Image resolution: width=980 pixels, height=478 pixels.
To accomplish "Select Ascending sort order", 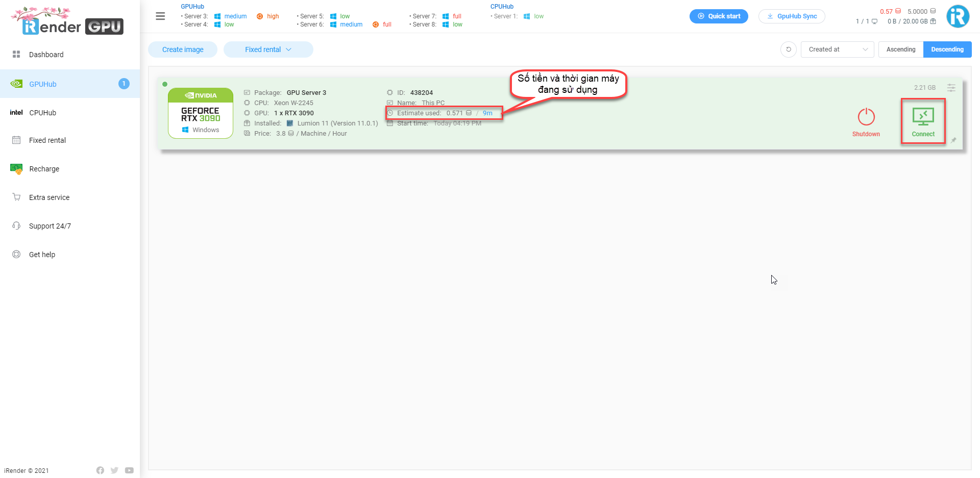I will pyautogui.click(x=901, y=49).
